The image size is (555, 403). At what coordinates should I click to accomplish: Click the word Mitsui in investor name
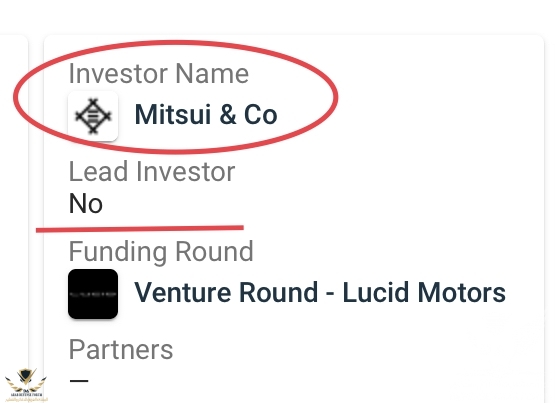click(172, 115)
